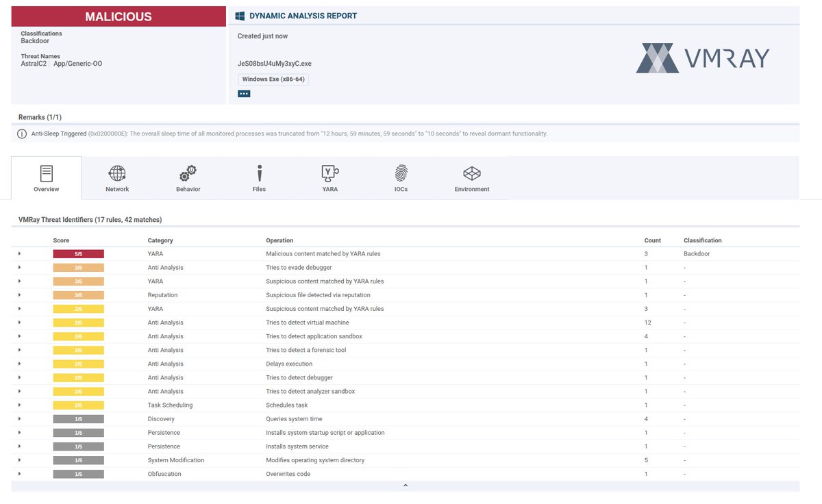Click the Windows Exe (x86-64) tag
This screenshot has height=504, width=822.
pos(273,79)
